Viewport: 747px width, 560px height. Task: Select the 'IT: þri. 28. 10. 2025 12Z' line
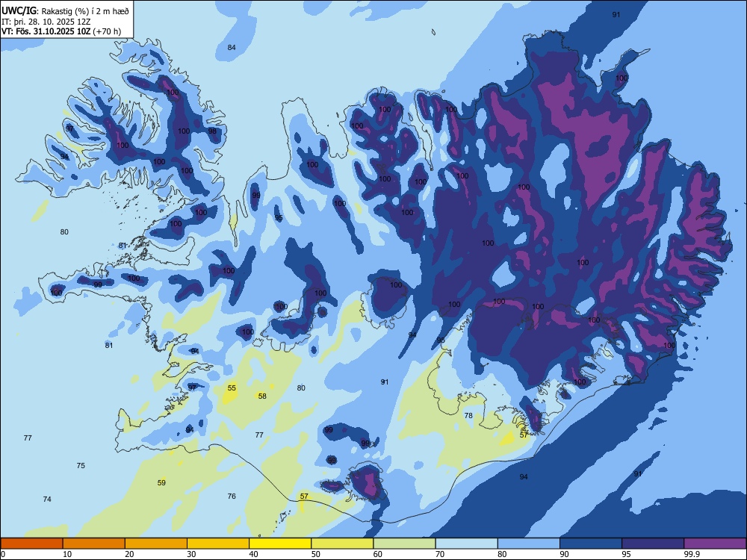point(46,22)
